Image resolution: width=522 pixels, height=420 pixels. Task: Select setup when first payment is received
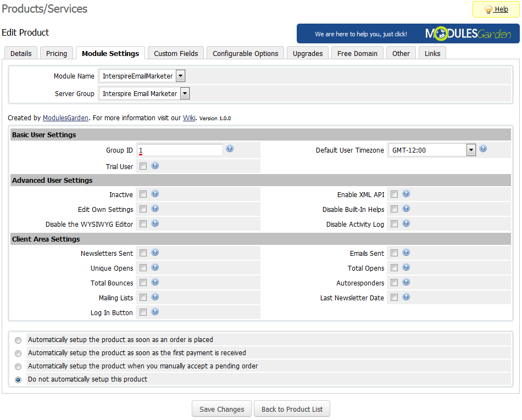pos(18,354)
